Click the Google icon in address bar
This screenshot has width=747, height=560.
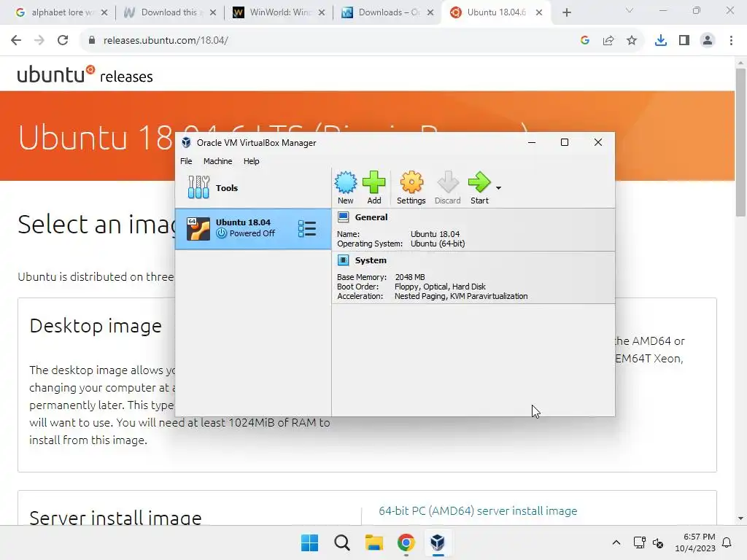pos(585,40)
